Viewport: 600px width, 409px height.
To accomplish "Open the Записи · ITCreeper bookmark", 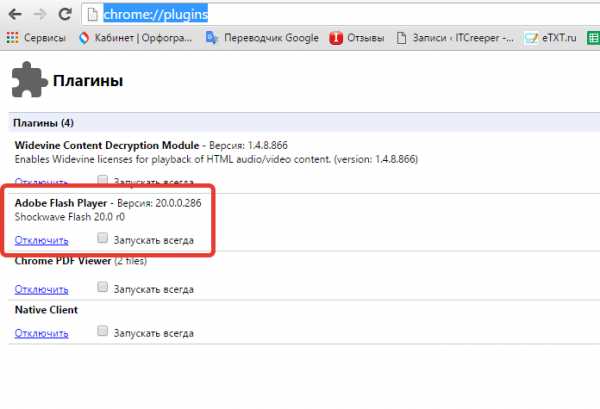I will pyautogui.click(x=455, y=37).
